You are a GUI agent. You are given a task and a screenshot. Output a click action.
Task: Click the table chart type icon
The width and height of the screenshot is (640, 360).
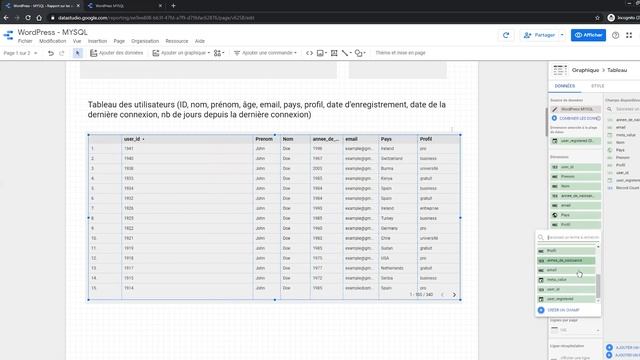click(x=560, y=70)
